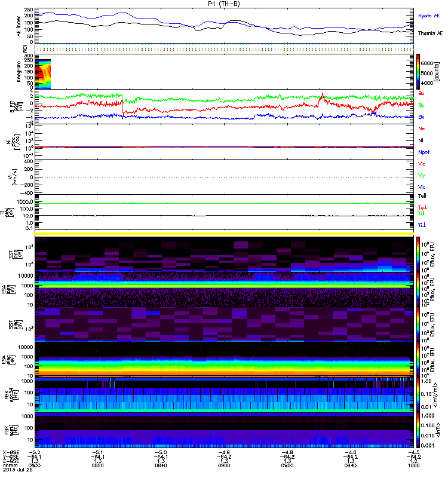Image resolution: width=448 pixels, height=478 pixels.
Task: Select the black "Tell" temperature legend label
Action: click(x=422, y=196)
